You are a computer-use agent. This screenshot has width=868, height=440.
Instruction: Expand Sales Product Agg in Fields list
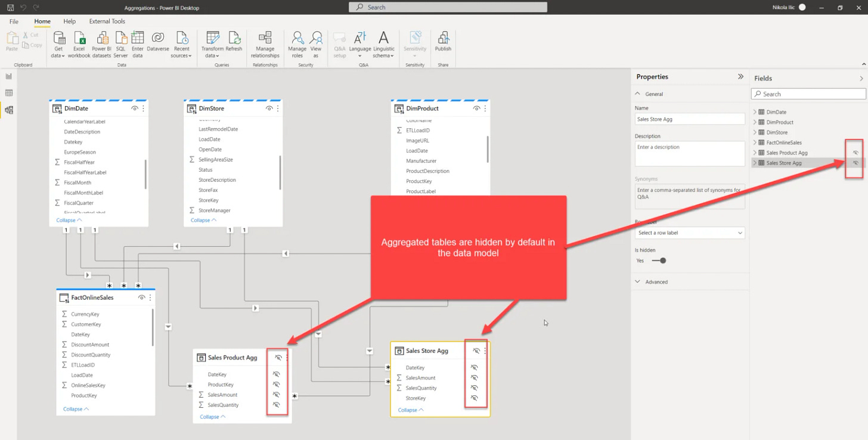point(754,153)
